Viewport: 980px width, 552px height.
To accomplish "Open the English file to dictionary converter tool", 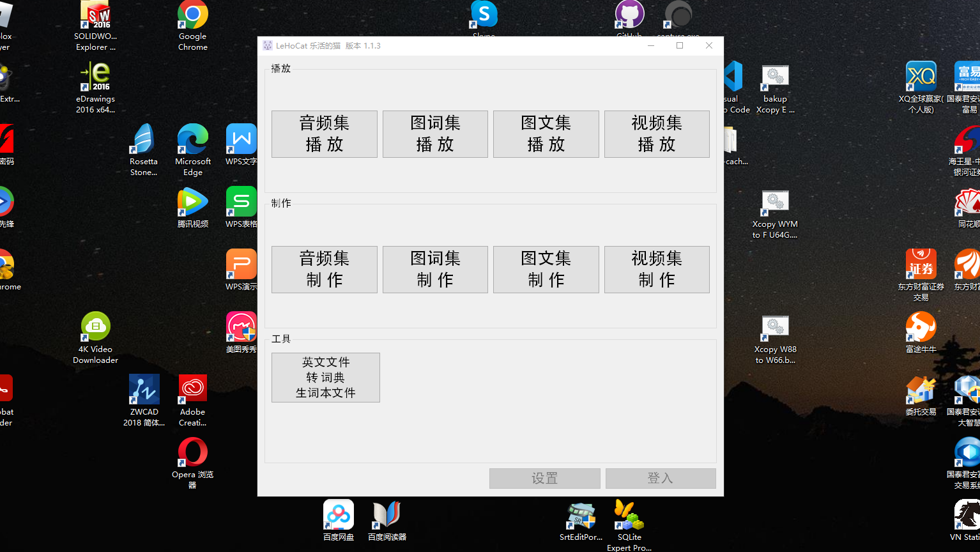I will pos(325,377).
